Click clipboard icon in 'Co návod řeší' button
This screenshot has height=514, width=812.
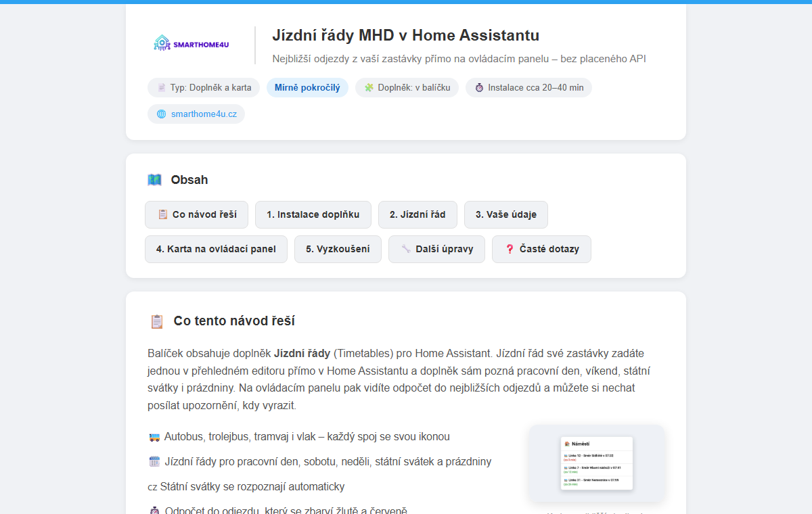pyautogui.click(x=162, y=214)
